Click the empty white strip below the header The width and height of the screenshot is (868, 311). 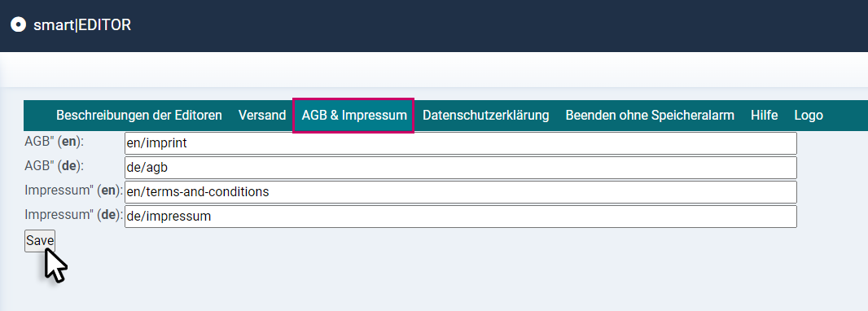click(x=434, y=69)
